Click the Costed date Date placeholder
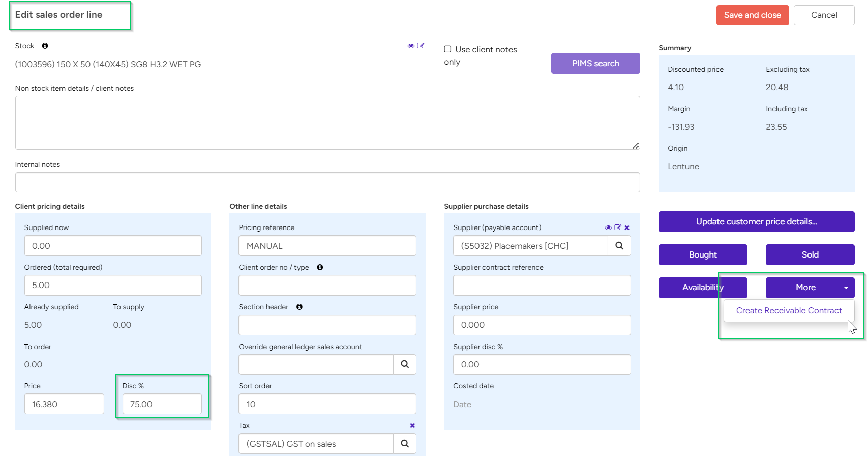 click(462, 404)
